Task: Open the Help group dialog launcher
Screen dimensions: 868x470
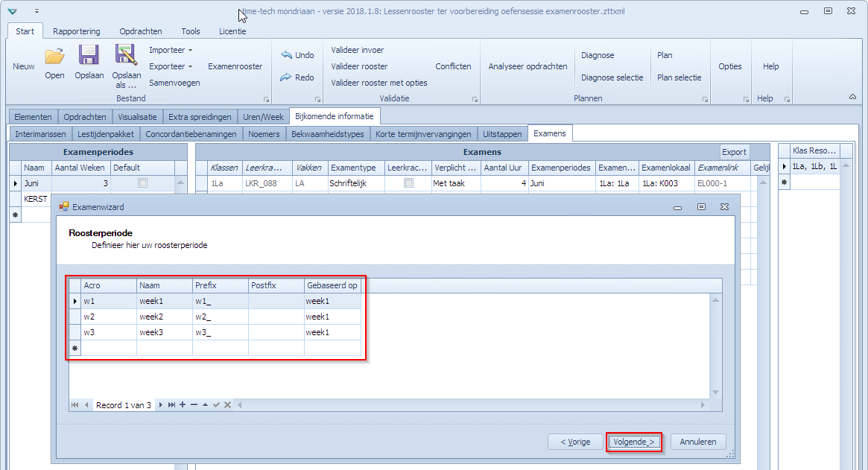Action: (x=788, y=100)
